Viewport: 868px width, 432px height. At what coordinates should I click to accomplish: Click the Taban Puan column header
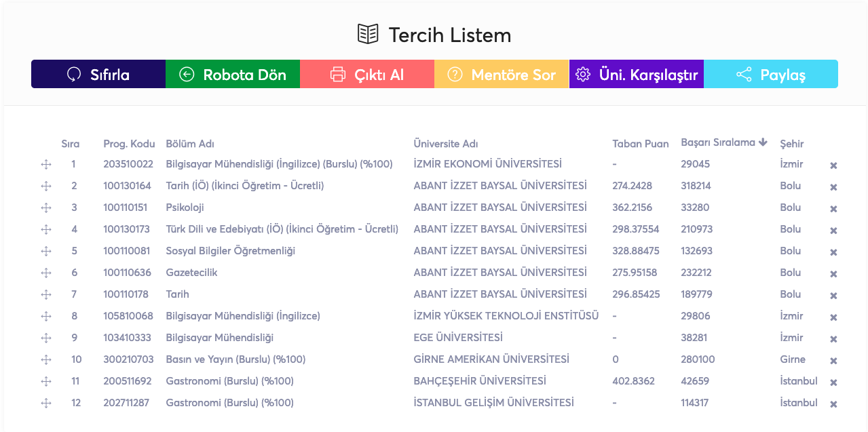(640, 144)
